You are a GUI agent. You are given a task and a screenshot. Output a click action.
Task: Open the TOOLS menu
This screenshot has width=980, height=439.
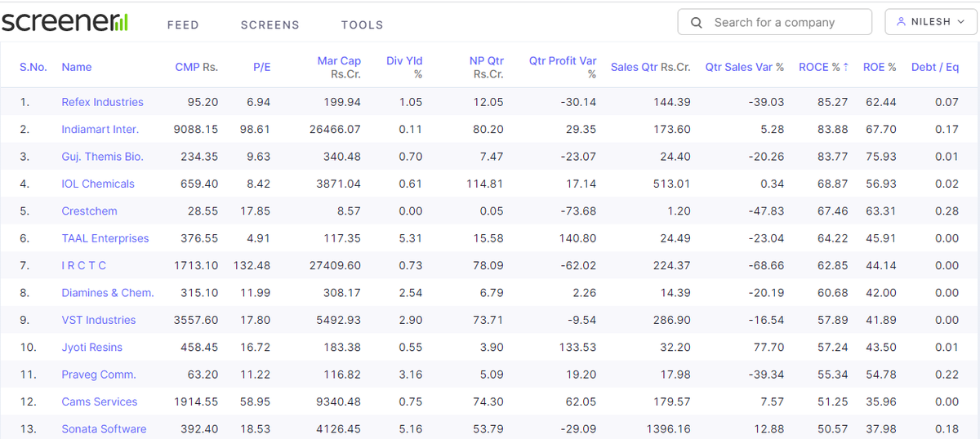click(x=363, y=24)
